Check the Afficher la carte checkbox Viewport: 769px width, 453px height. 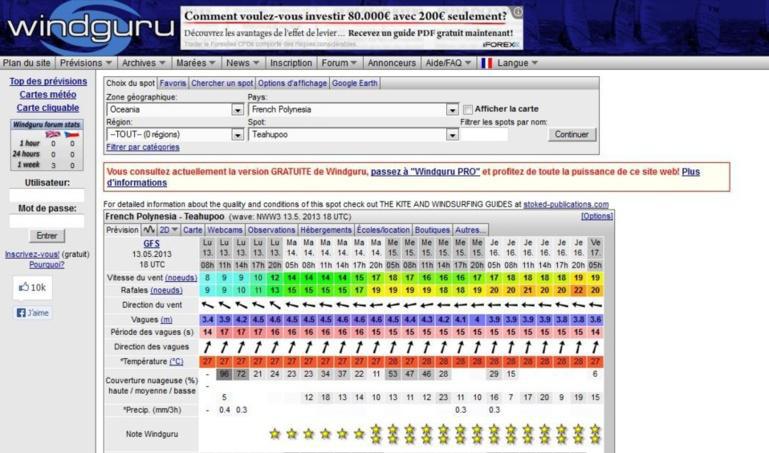coord(468,109)
